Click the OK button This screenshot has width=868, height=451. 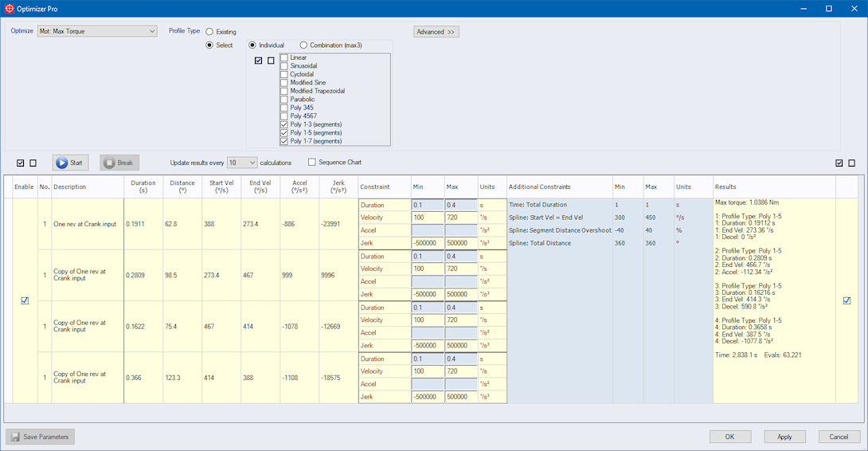(729, 437)
